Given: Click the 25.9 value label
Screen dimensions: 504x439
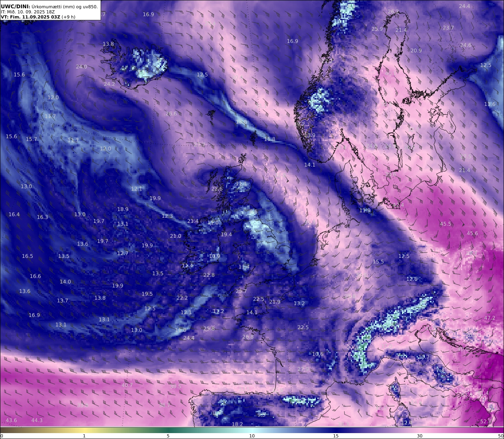Looking at the screenshot, I should [377, 29].
